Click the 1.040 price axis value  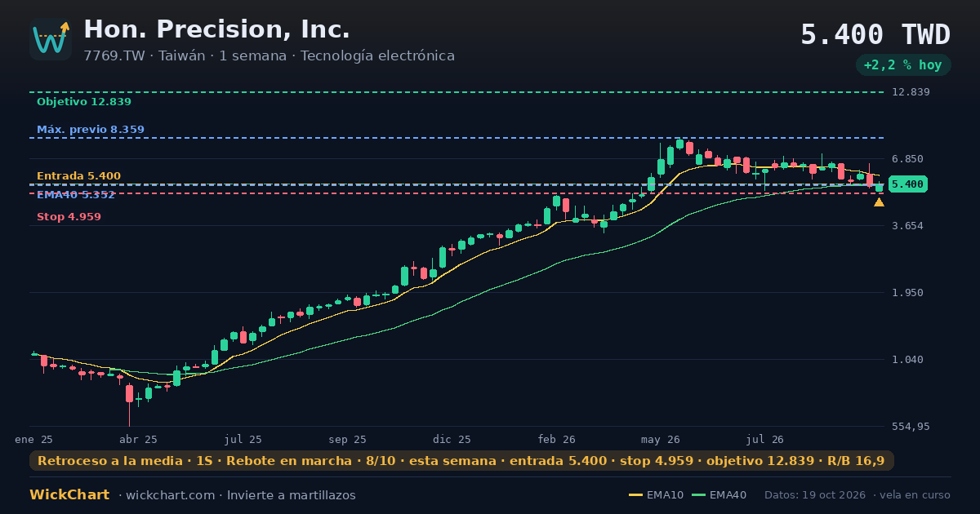tap(907, 360)
